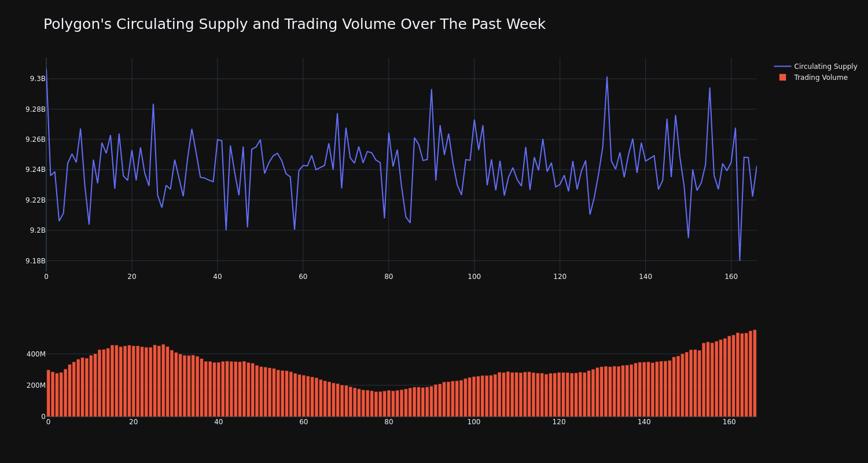Click the 9.24B y-axis label
This screenshot has height=463, width=868.
pyautogui.click(x=35, y=170)
